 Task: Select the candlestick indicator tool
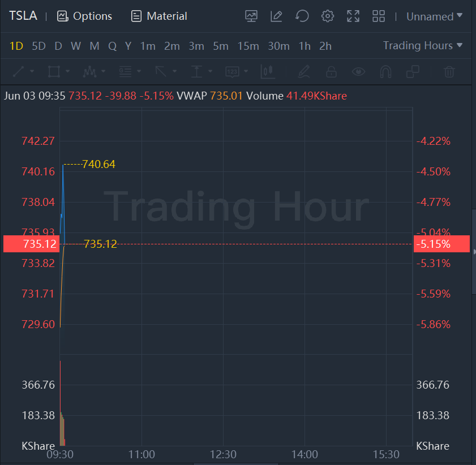[x=267, y=72]
